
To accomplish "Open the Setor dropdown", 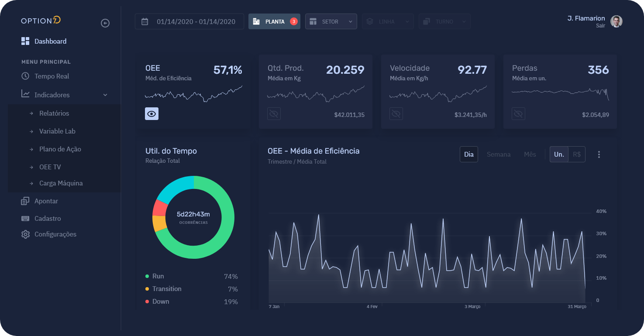I will (331, 21).
